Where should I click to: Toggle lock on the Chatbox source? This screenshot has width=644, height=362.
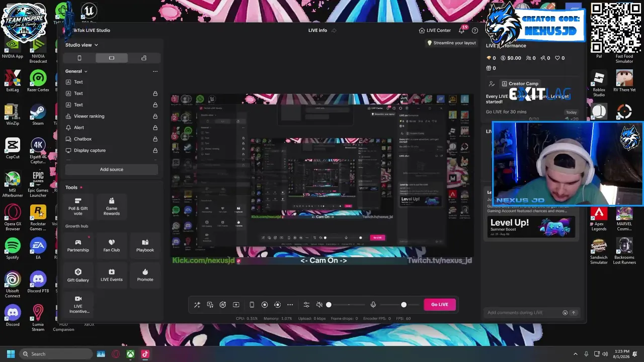[x=155, y=139]
